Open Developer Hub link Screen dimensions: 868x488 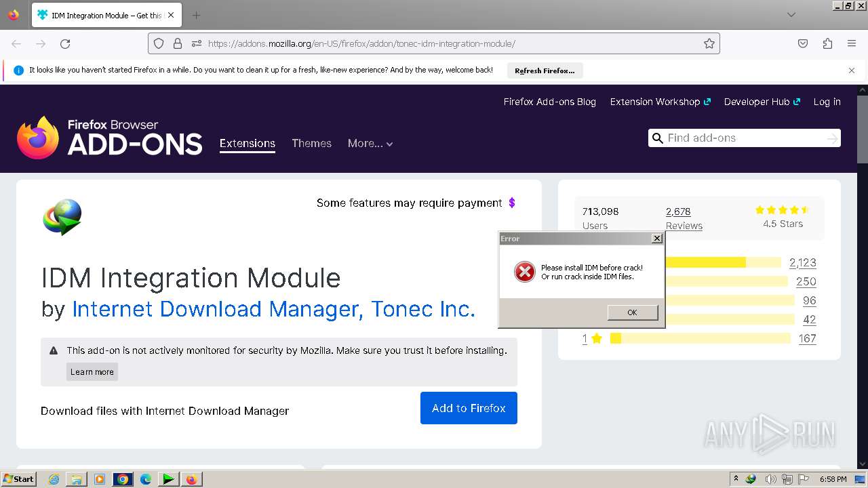pos(762,102)
